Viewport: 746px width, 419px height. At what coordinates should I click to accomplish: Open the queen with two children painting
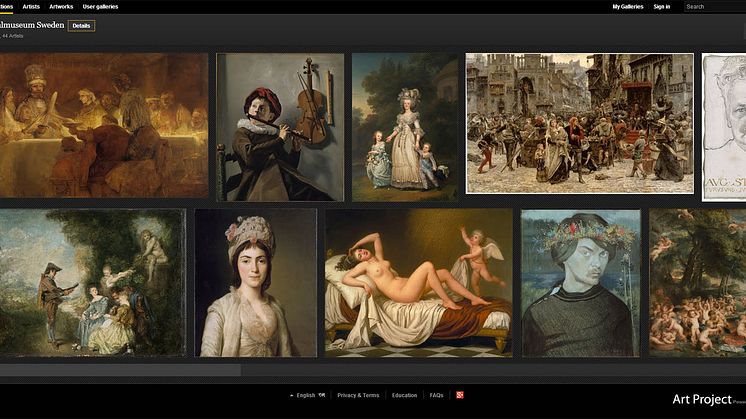click(x=405, y=127)
